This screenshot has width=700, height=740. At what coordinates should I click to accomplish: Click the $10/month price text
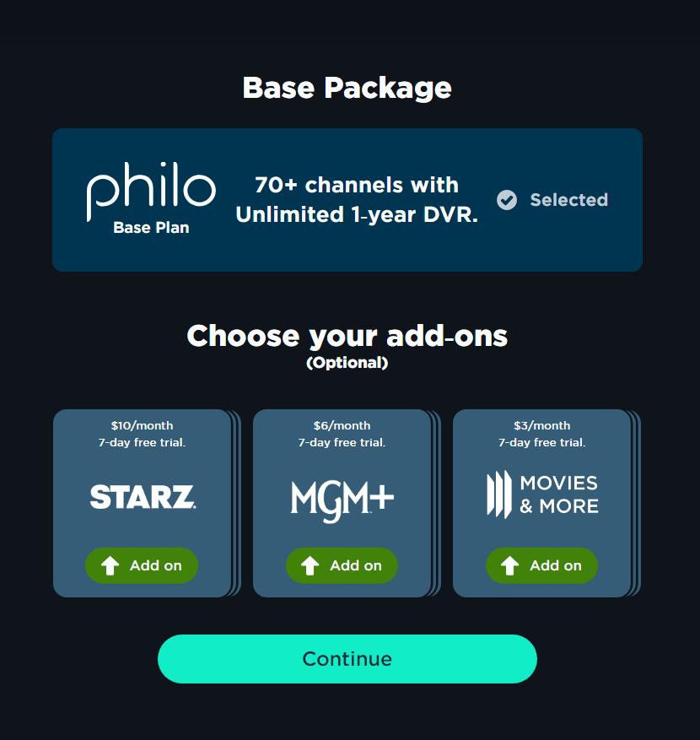click(x=142, y=425)
